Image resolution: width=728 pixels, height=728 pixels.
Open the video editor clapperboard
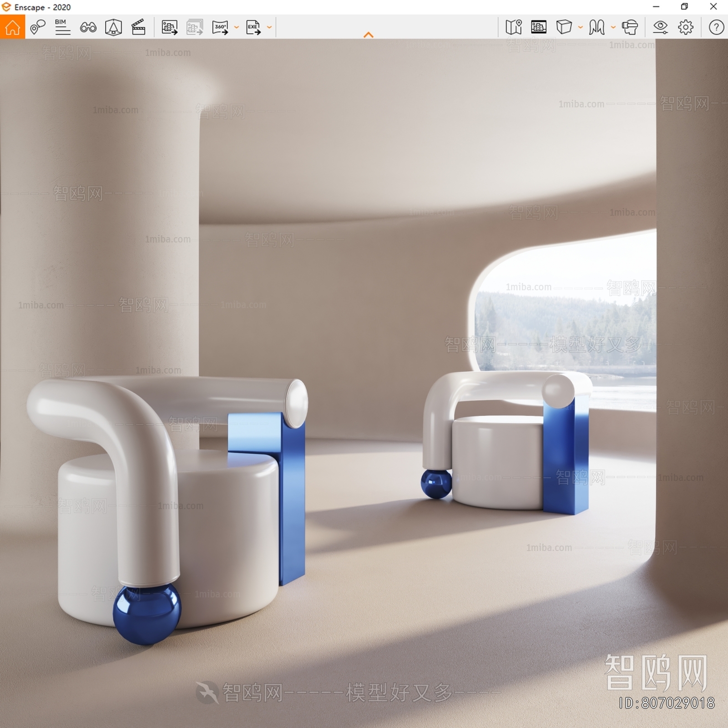coord(138,27)
